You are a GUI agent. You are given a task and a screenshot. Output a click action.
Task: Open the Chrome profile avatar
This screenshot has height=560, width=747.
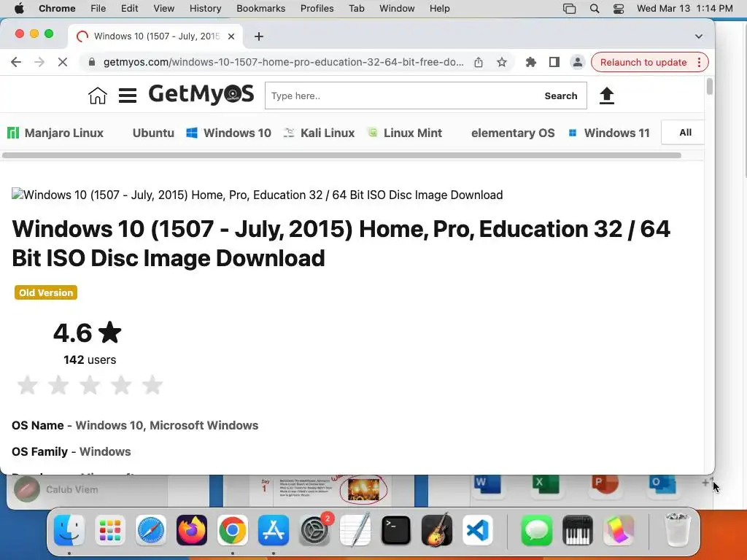[x=578, y=62]
